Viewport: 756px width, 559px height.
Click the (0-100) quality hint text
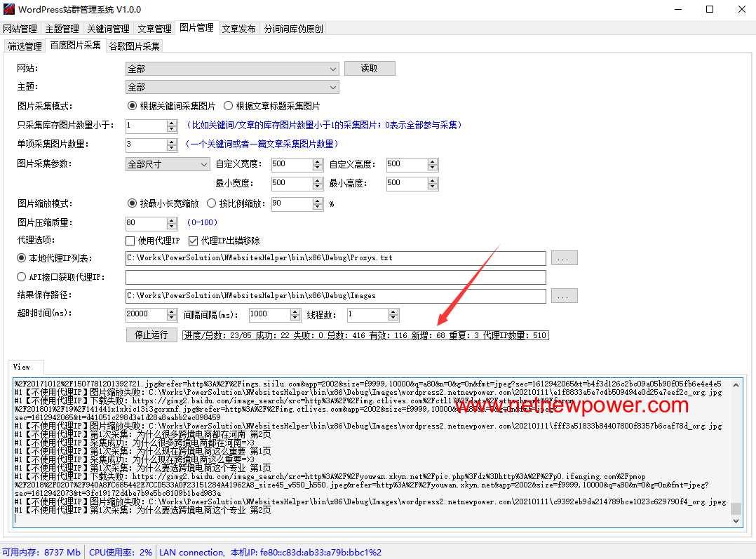pyautogui.click(x=202, y=222)
